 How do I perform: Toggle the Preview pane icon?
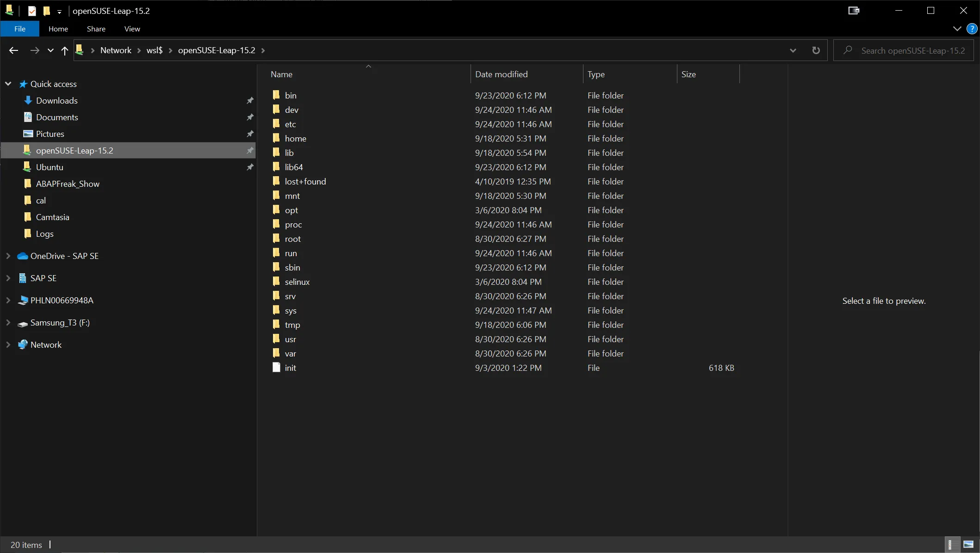click(854, 10)
